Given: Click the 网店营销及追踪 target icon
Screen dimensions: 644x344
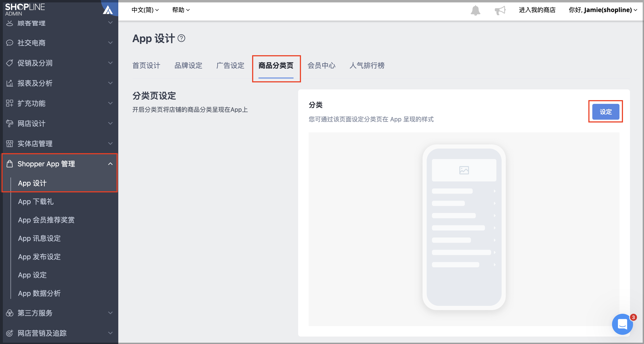Looking at the screenshot, I should [x=9, y=333].
